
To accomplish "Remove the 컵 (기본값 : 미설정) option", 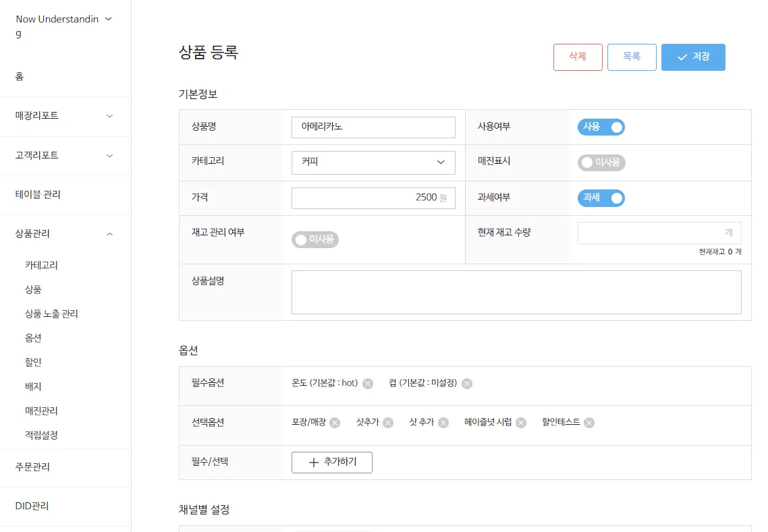I will tap(467, 384).
